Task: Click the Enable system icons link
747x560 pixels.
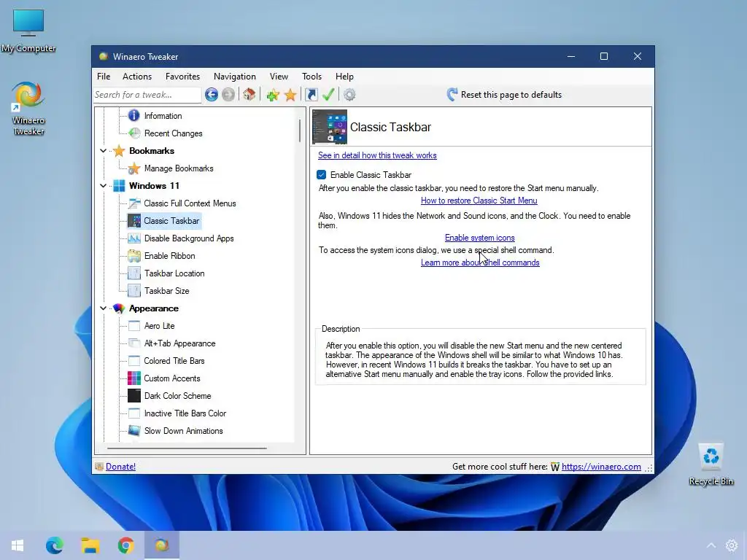Action: (480, 238)
